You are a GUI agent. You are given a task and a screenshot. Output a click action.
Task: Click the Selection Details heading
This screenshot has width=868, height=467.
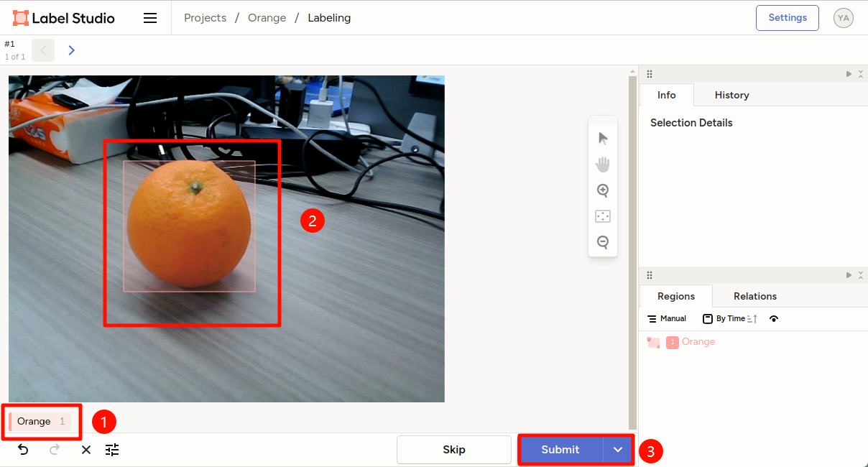coord(691,123)
